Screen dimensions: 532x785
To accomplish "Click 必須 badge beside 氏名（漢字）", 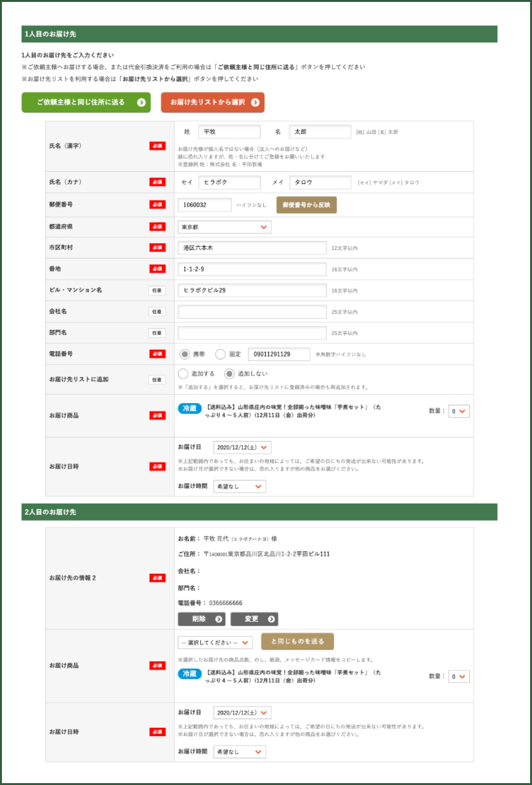I will point(157,146).
